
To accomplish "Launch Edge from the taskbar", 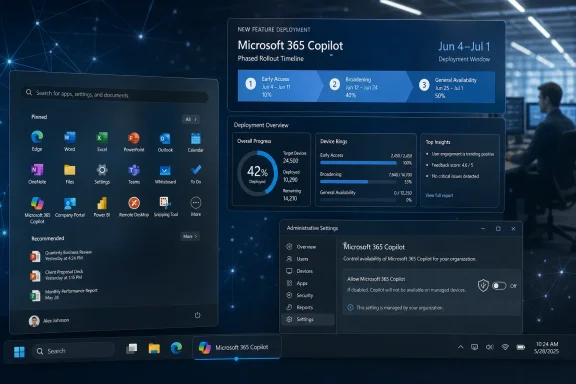I will tap(176, 348).
